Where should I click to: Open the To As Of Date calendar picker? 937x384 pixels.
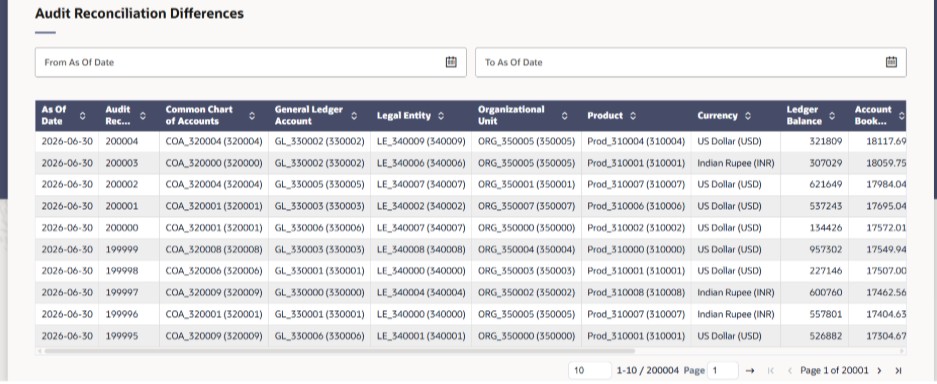[891, 62]
